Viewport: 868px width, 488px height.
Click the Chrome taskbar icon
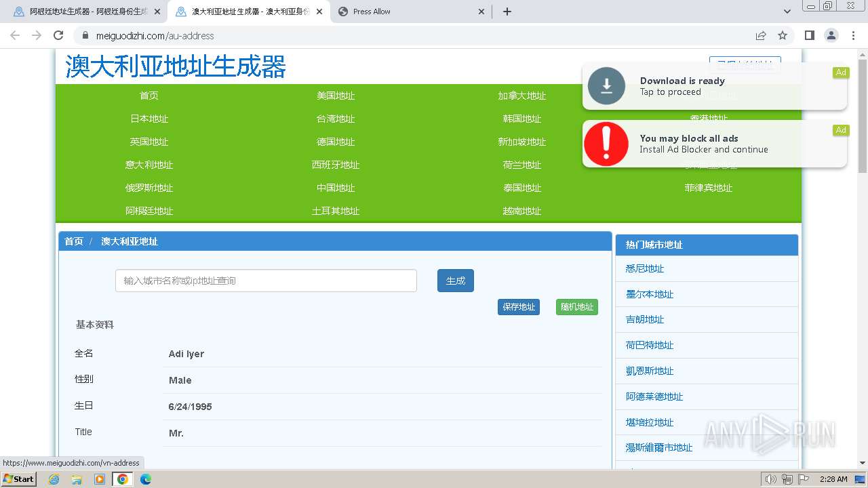point(122,479)
